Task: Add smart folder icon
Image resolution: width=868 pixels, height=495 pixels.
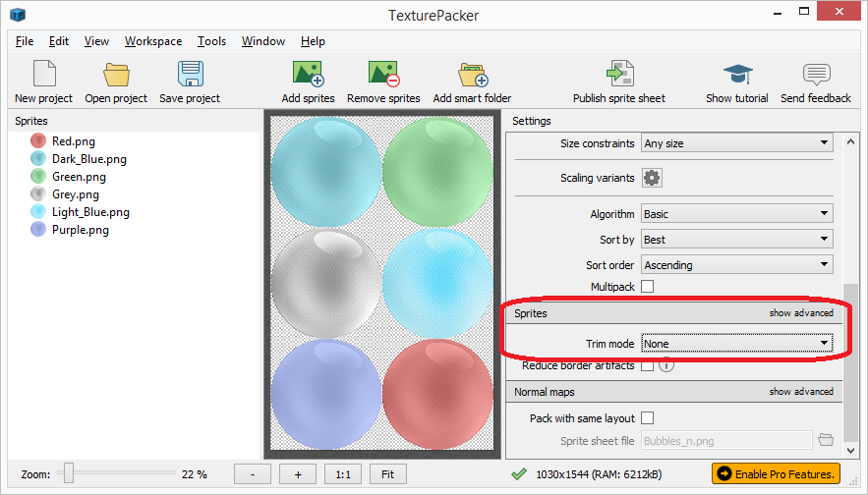Action: 473,74
